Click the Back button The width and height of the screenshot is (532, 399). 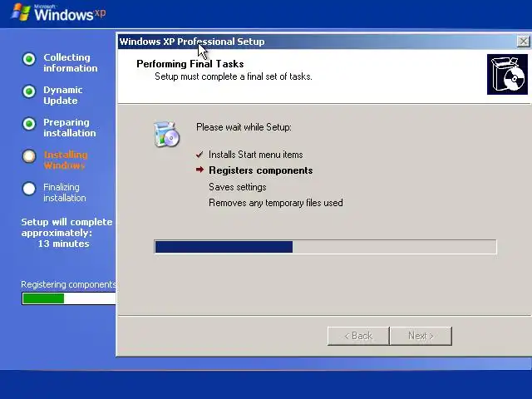(x=358, y=336)
